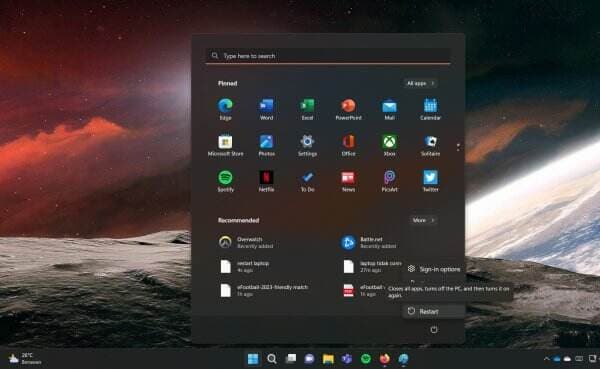
Task: Click the Type here to search box
Action: pyautogui.click(x=328, y=56)
